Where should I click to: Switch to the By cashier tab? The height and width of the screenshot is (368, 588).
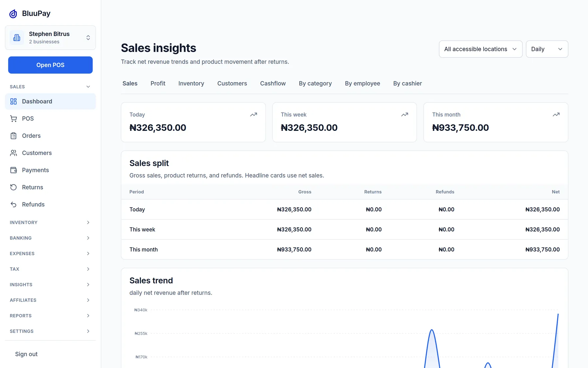click(408, 83)
